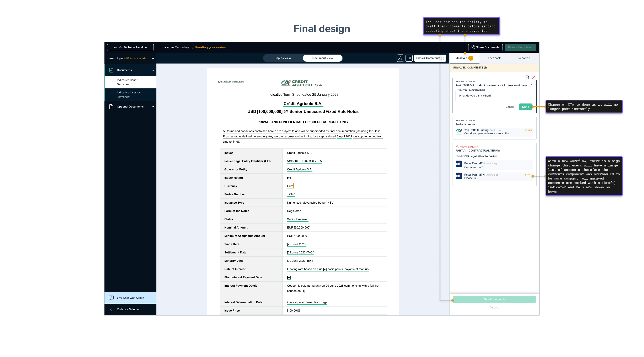Click the Inputs list icon in the sidebar

111,59
